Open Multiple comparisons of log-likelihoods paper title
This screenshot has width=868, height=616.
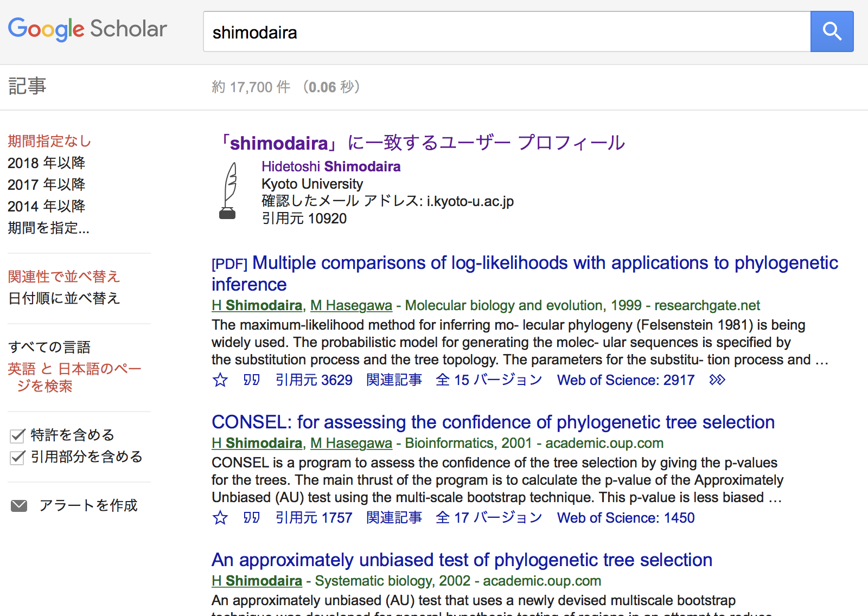[x=525, y=273]
